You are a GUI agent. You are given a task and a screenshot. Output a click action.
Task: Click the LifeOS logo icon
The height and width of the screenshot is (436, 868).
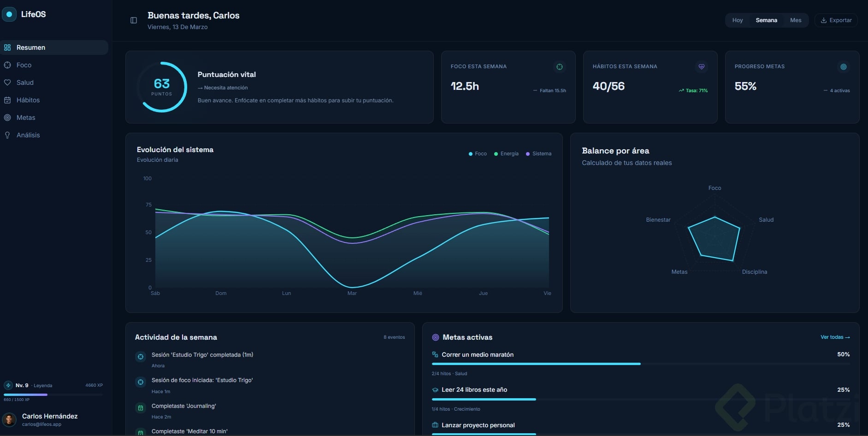(x=9, y=14)
